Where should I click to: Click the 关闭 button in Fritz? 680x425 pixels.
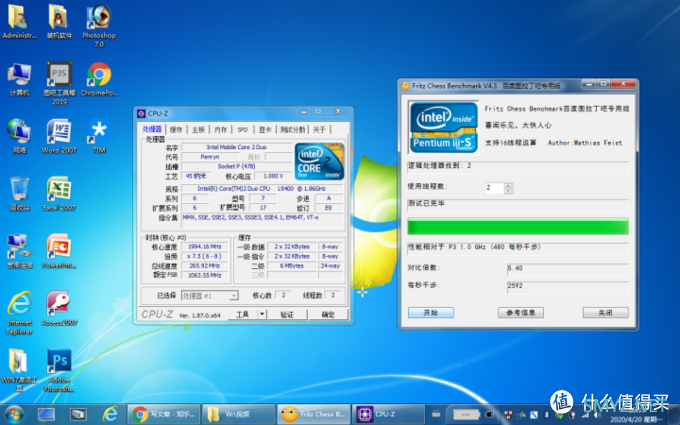pos(605,312)
